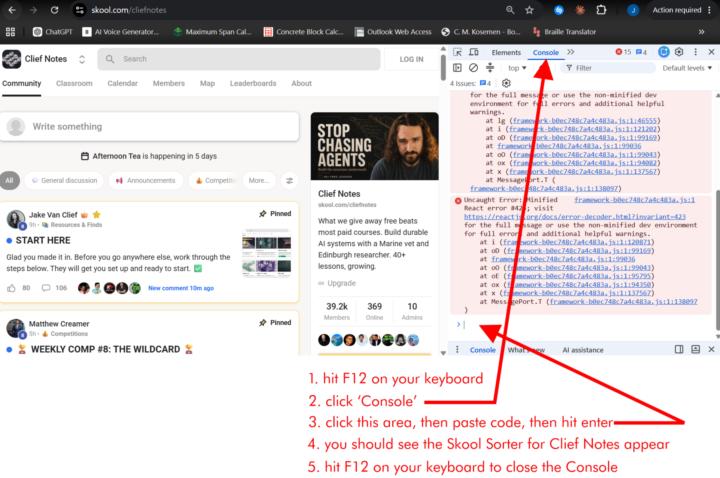Filter by General discussion category
This screenshot has width=720, height=478.
click(64, 180)
